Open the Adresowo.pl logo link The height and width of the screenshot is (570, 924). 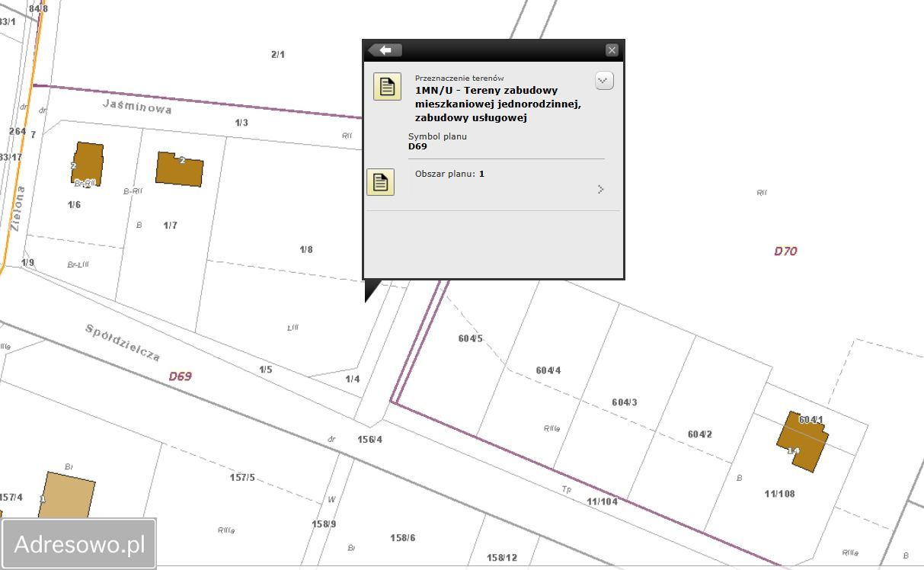pos(79,544)
